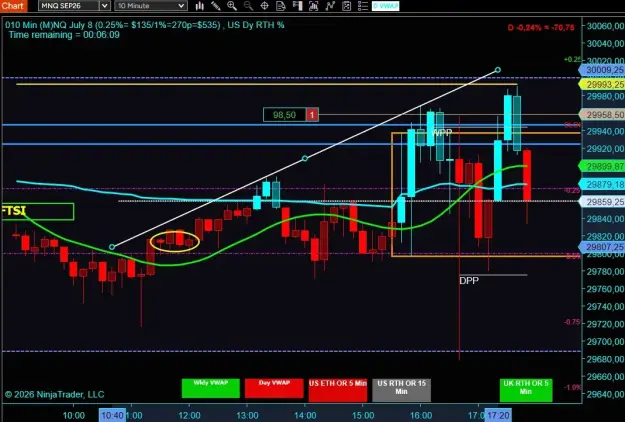Click the UK RTH OR 5 Min button
The height and width of the screenshot is (422, 625).
[526, 390]
